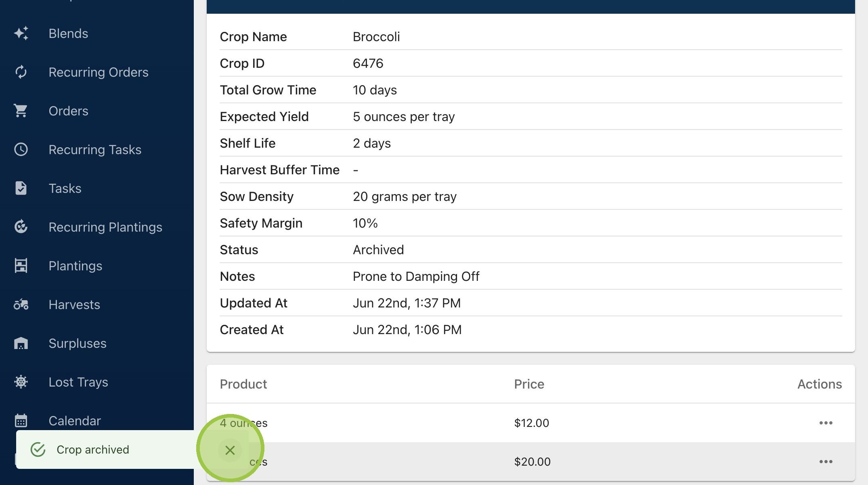Open actions menu for $12.00 product
868x485 pixels.
pos(826,423)
